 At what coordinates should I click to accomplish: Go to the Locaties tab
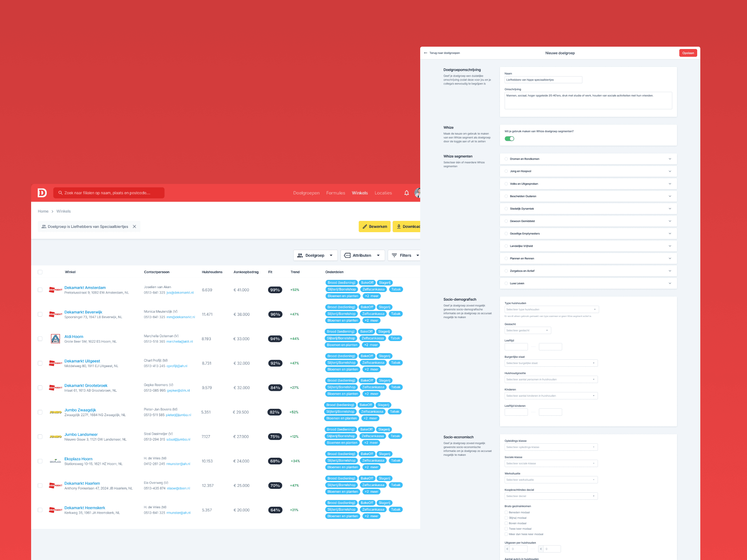[x=383, y=193]
